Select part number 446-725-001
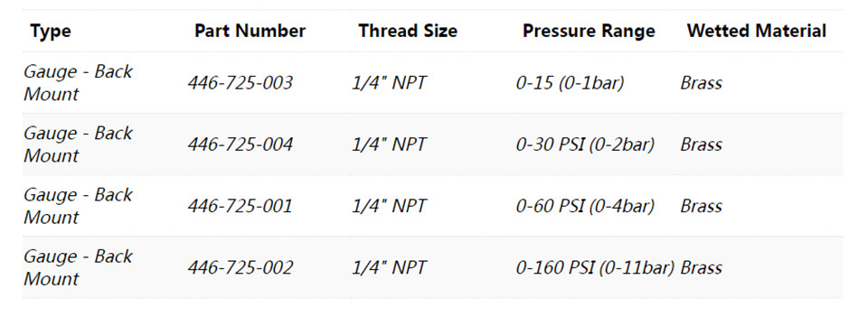 (x=240, y=206)
